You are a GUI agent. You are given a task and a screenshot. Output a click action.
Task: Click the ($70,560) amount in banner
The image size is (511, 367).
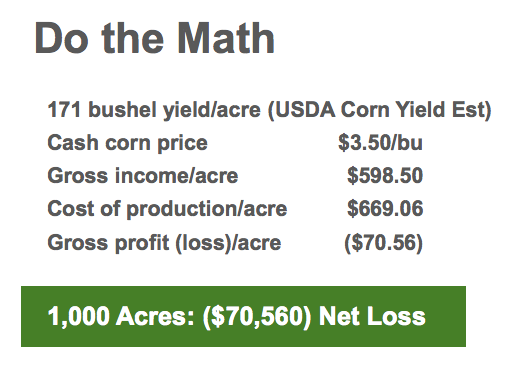(x=257, y=317)
